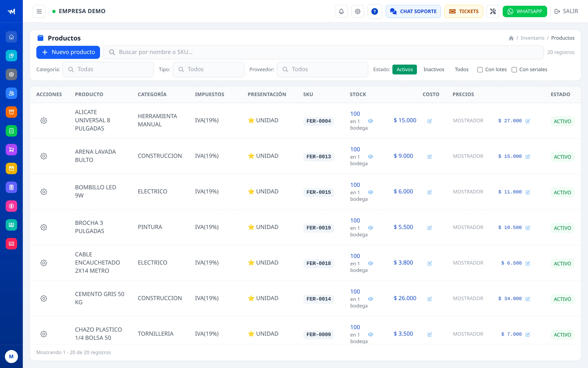Edit MOSTRADOR price of BOMBILLO LED 9W
The width and height of the screenshot is (588, 368).
click(x=528, y=192)
